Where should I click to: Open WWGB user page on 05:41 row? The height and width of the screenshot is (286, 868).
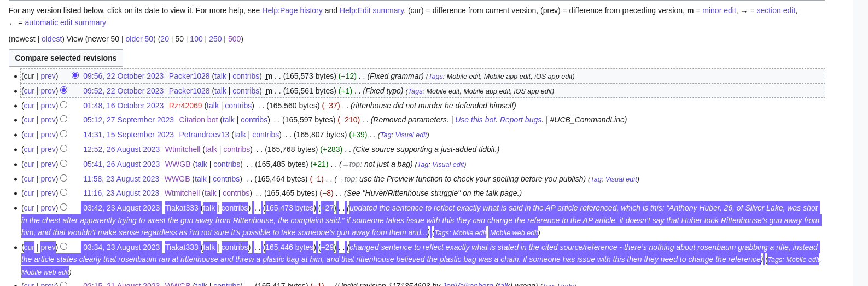(x=178, y=164)
